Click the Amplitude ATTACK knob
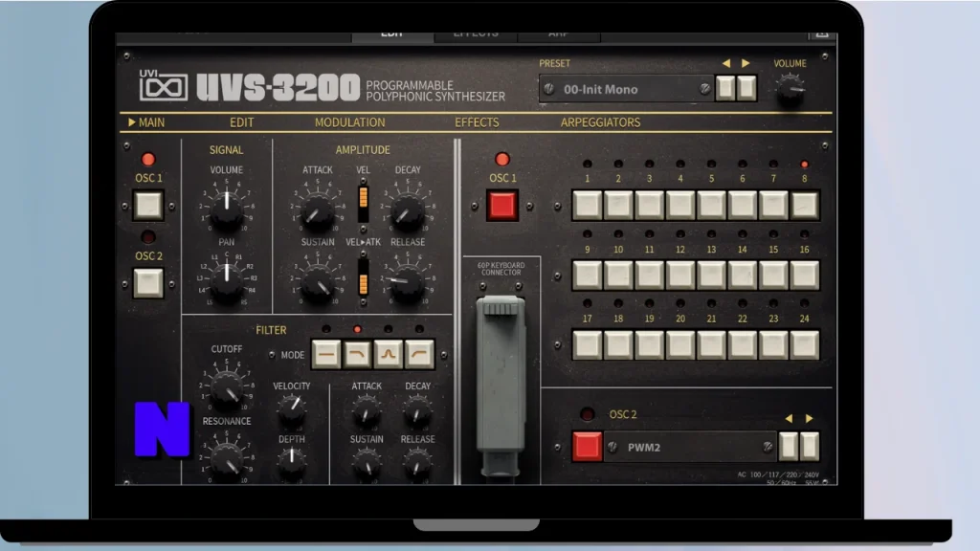980x551 pixels. pos(318,209)
